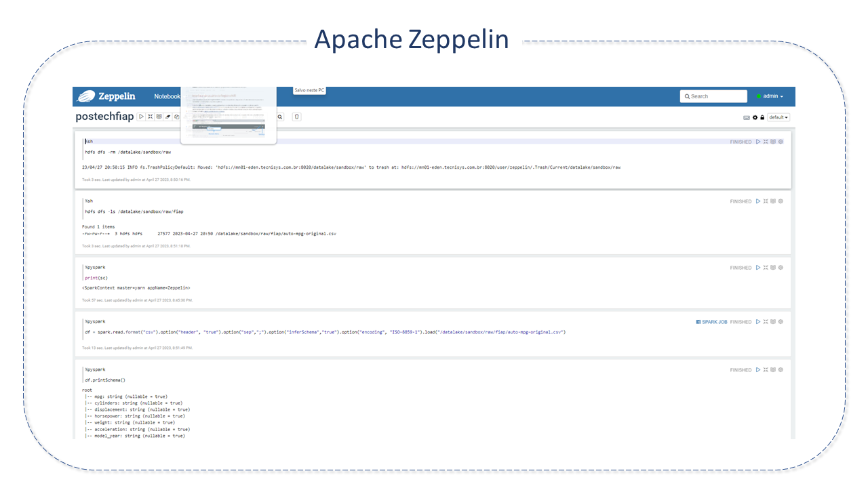
Task: Toggle show/hide output for whole note
Action: 159,117
